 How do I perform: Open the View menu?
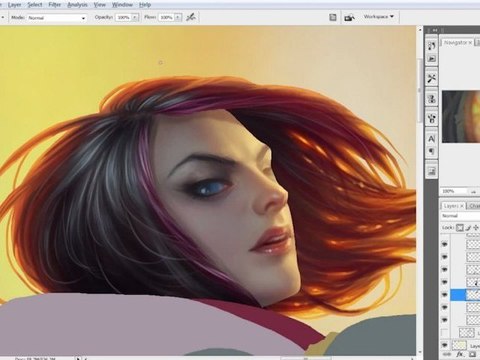(x=99, y=5)
